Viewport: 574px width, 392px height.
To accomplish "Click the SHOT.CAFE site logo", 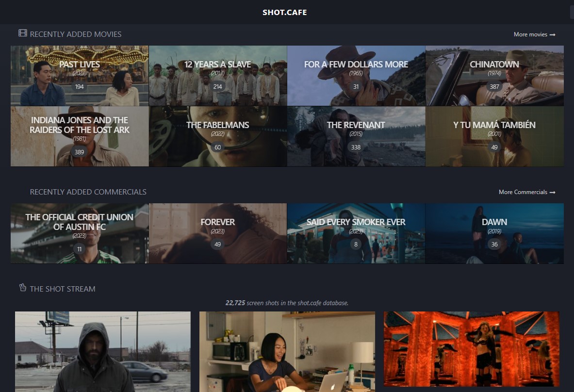I will point(284,13).
